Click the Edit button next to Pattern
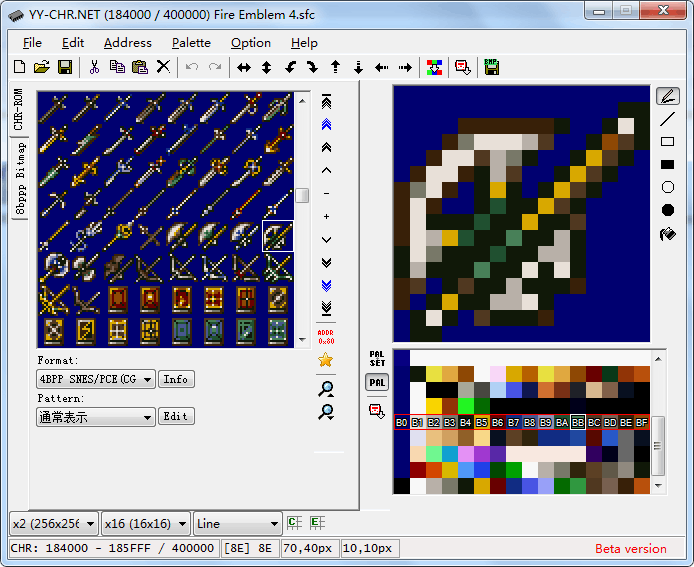694x567 pixels. [176, 416]
